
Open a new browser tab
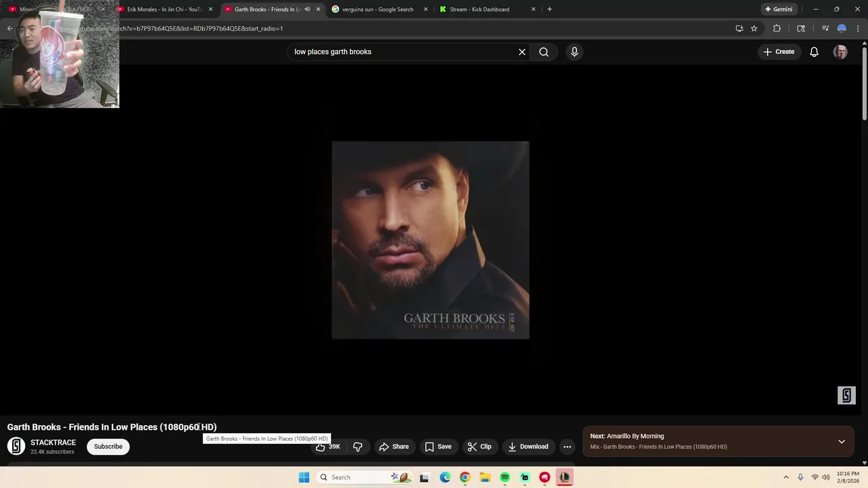pyautogui.click(x=549, y=9)
